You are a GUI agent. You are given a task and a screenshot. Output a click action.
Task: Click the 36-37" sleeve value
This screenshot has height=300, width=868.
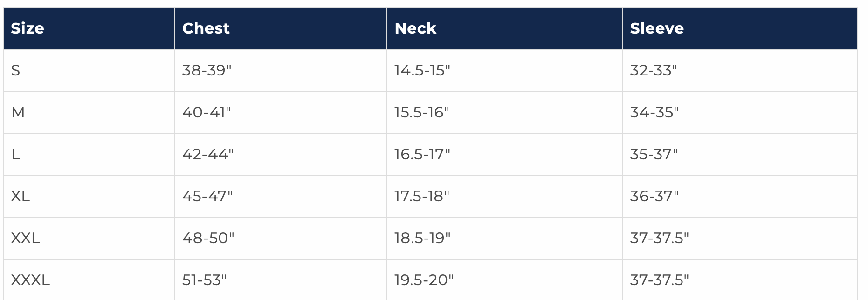click(x=654, y=196)
